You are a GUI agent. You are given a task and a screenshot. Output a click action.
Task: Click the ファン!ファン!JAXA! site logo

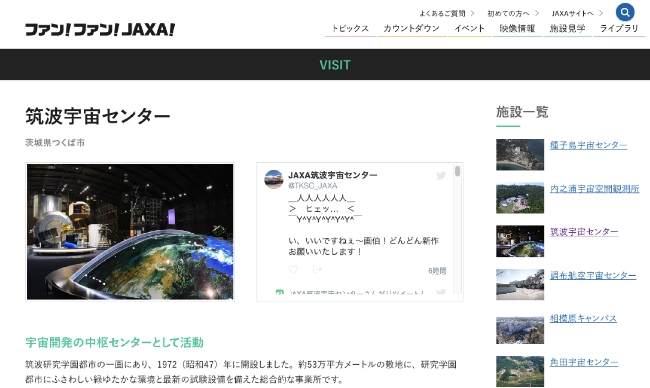point(100,29)
